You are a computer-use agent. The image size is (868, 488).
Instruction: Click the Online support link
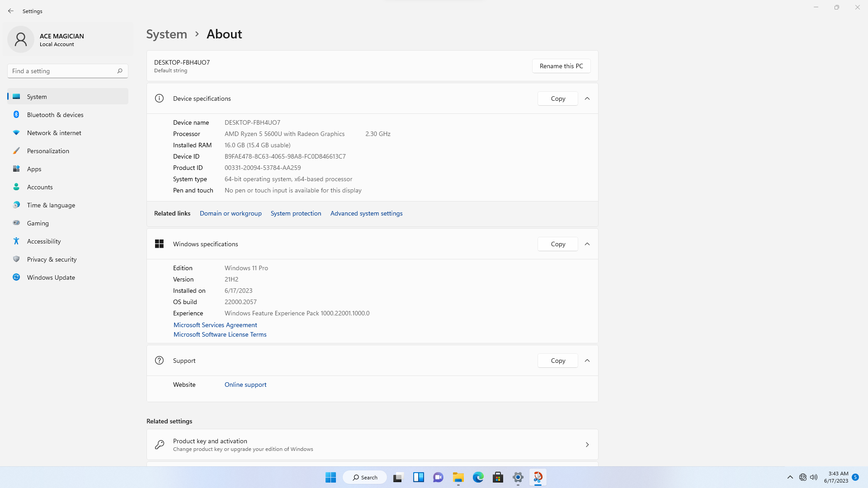click(x=245, y=385)
